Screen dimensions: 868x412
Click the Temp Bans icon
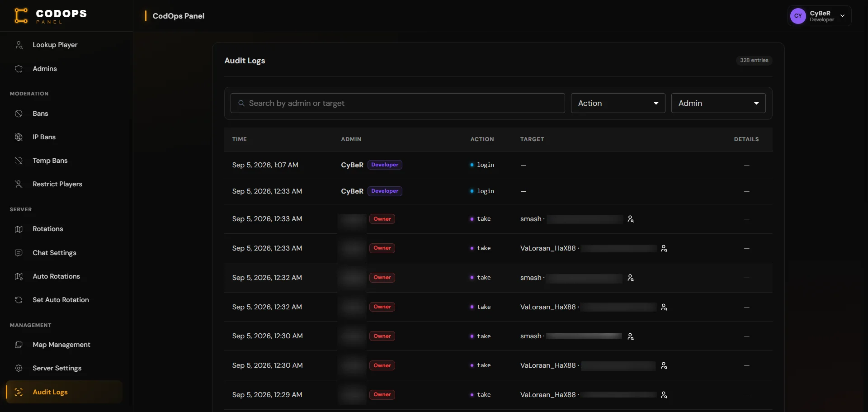(19, 161)
